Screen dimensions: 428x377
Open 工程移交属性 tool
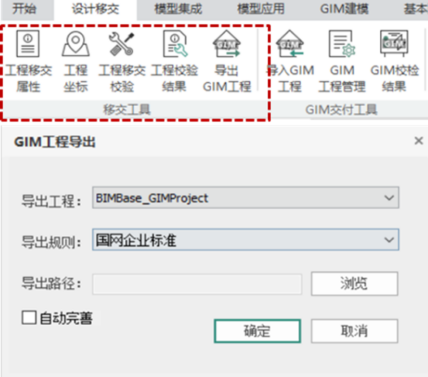pos(28,61)
